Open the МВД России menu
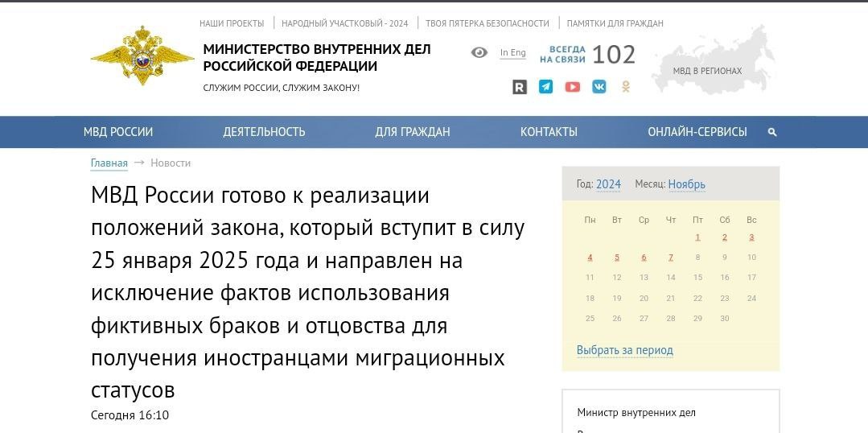This screenshot has width=868, height=433. [118, 132]
